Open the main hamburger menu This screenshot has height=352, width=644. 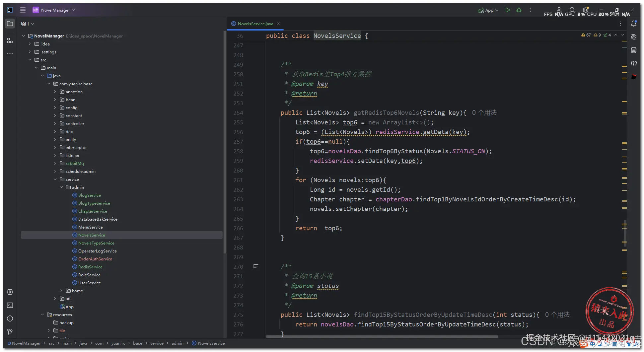(23, 10)
